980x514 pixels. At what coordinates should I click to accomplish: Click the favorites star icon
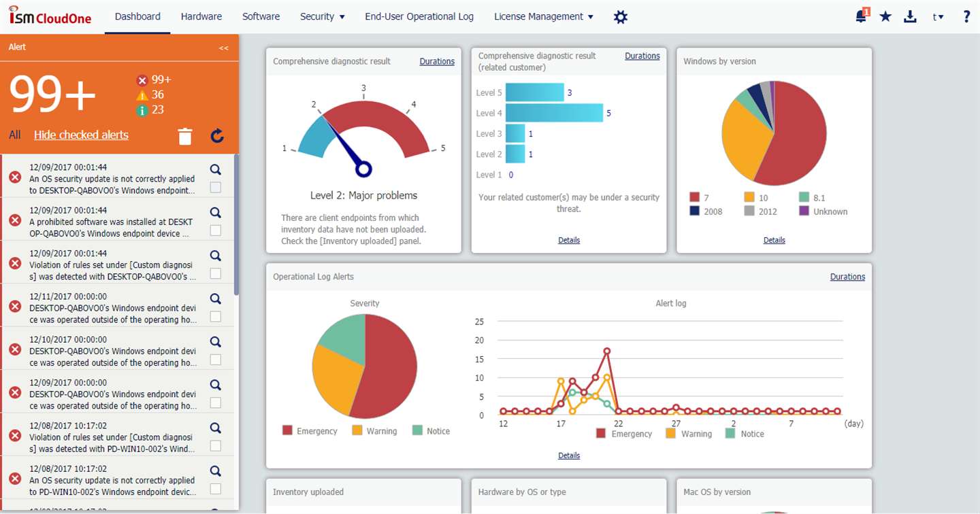885,16
